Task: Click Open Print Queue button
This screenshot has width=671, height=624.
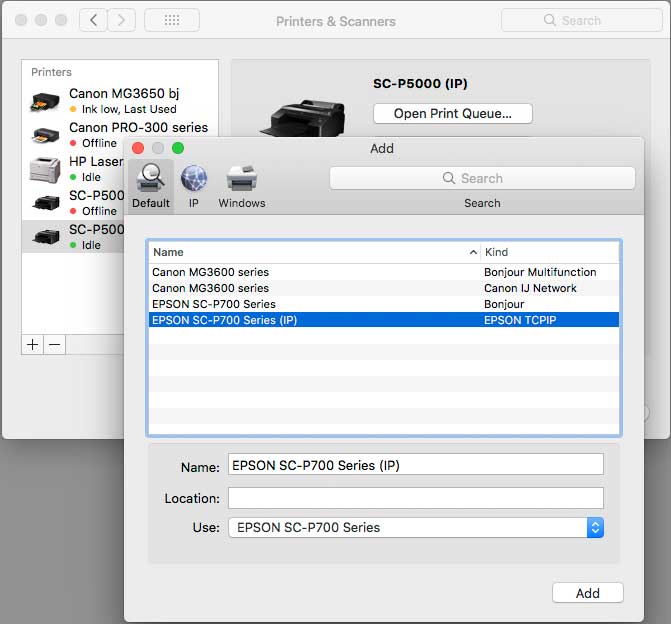Action: pyautogui.click(x=453, y=113)
